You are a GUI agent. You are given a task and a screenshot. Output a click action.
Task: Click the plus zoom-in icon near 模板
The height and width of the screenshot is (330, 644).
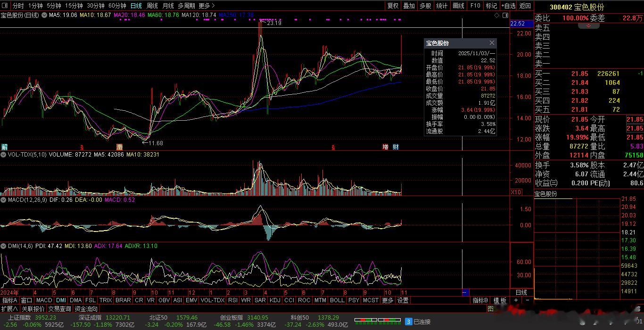click(516, 300)
